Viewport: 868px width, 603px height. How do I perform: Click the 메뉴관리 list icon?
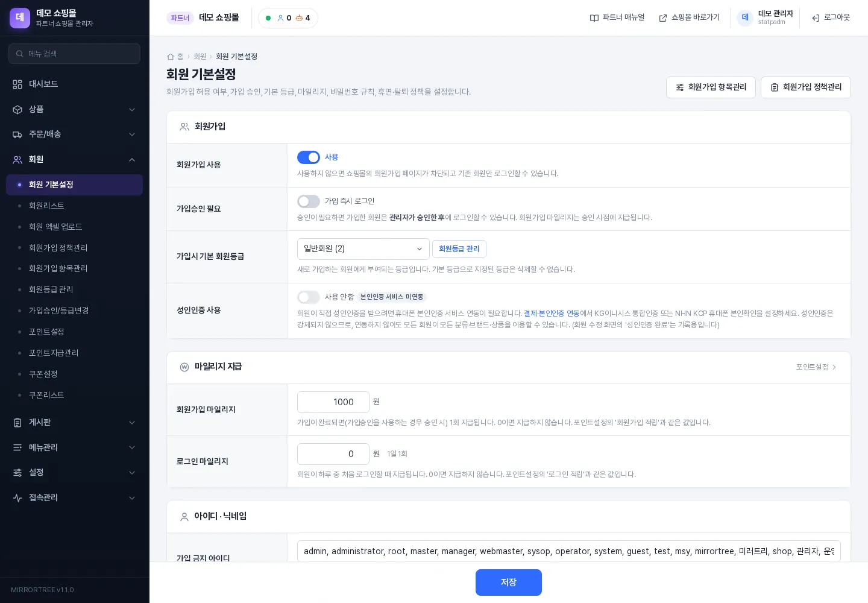point(17,447)
